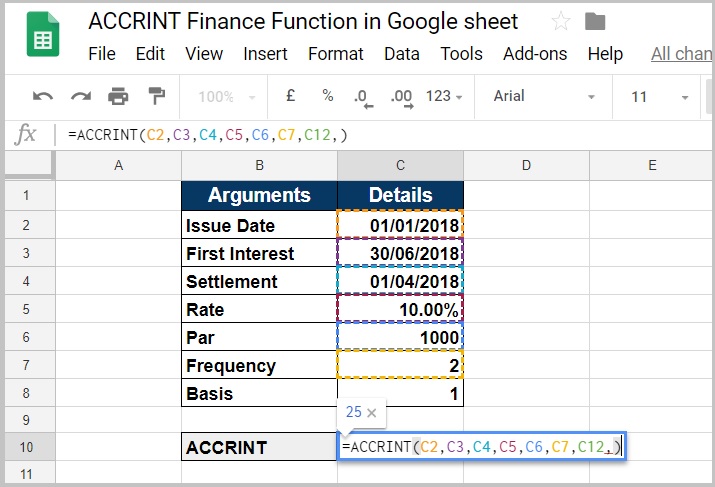Expand the 123 number formats dropdown
The height and width of the screenshot is (487, 715).
click(444, 97)
